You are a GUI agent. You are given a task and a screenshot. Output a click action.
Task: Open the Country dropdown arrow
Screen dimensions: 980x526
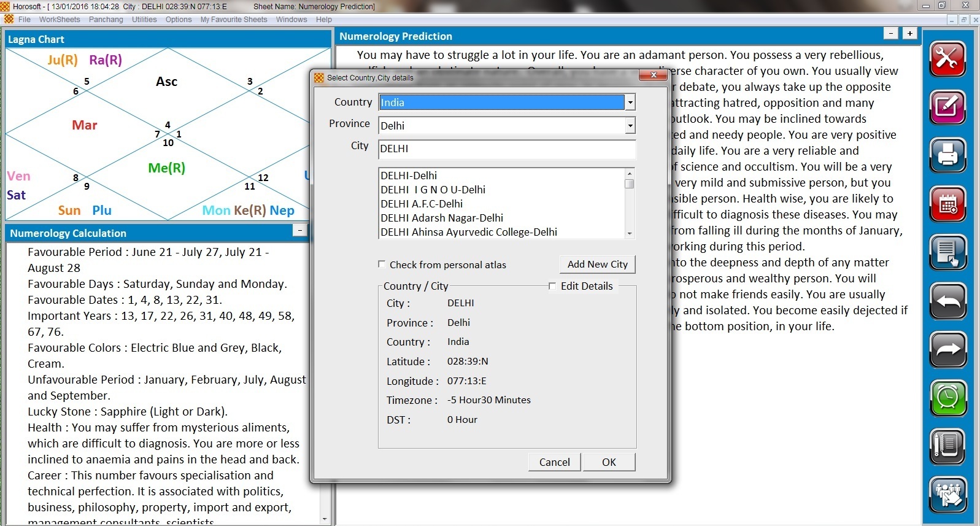[x=630, y=102]
